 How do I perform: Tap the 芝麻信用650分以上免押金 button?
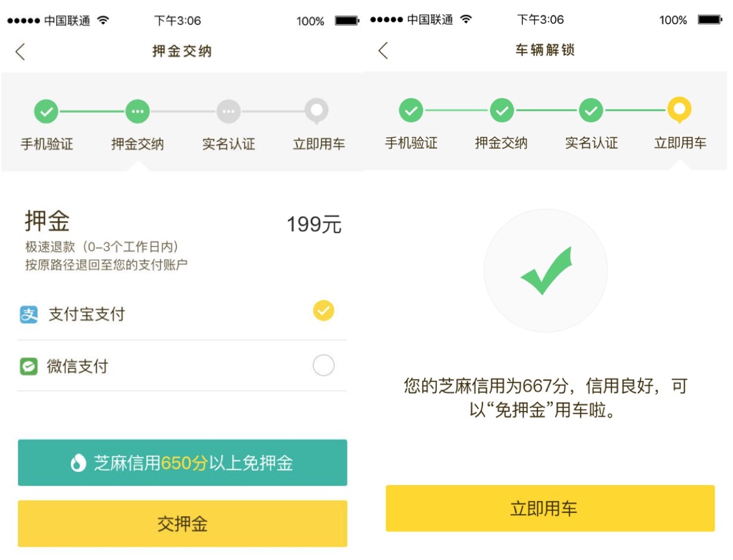click(x=183, y=463)
